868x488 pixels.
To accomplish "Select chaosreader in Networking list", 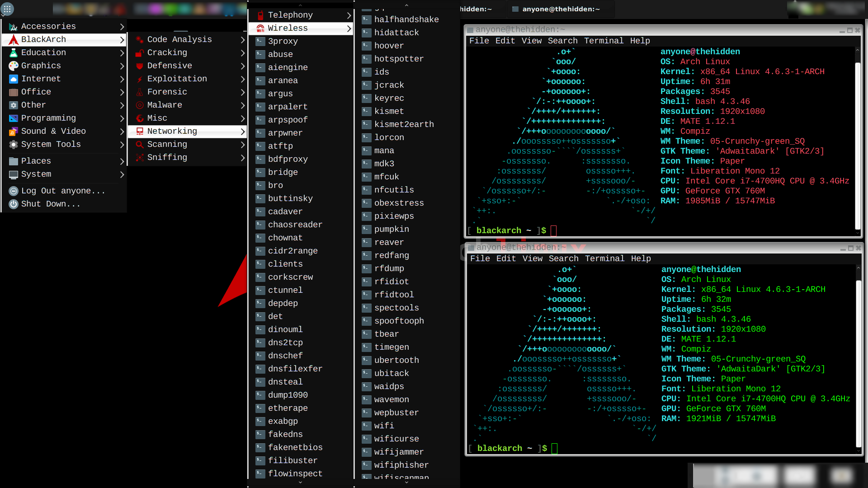I will coord(295,225).
